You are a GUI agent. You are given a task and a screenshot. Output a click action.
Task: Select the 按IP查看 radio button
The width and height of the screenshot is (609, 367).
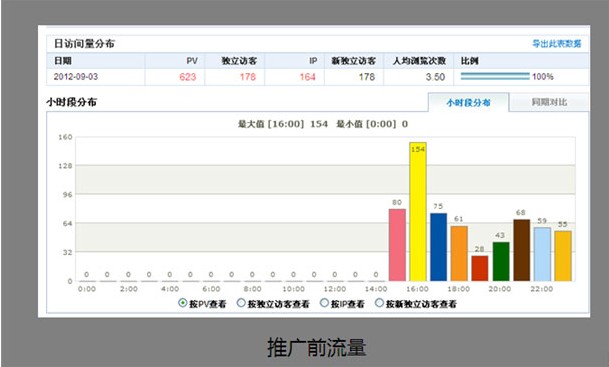324,303
